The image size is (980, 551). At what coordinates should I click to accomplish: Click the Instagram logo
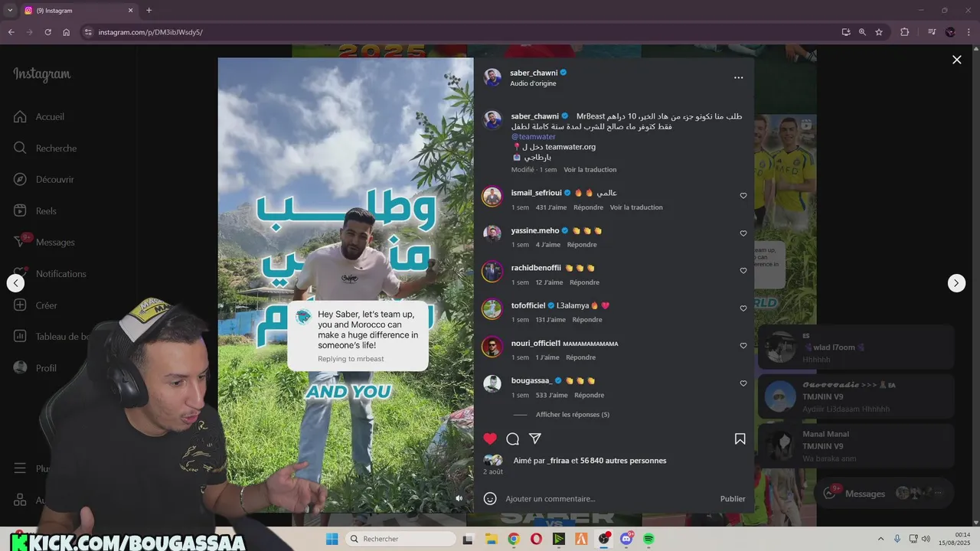[42, 75]
